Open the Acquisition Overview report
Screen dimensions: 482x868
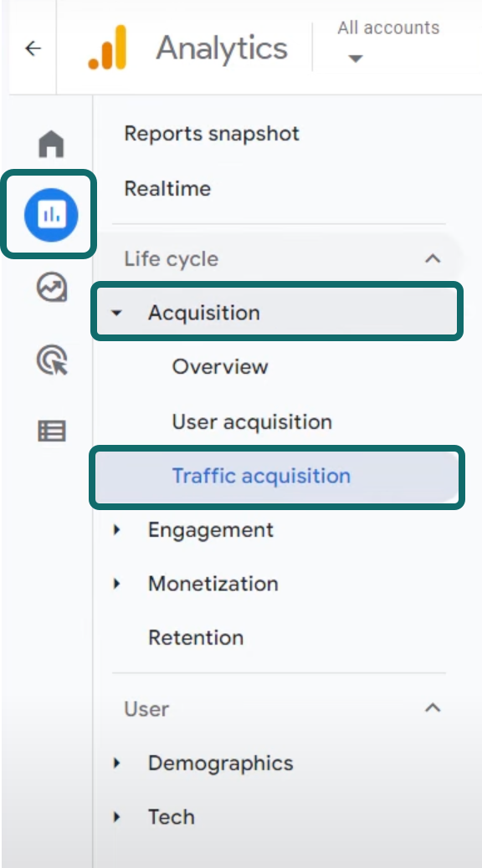[220, 366]
